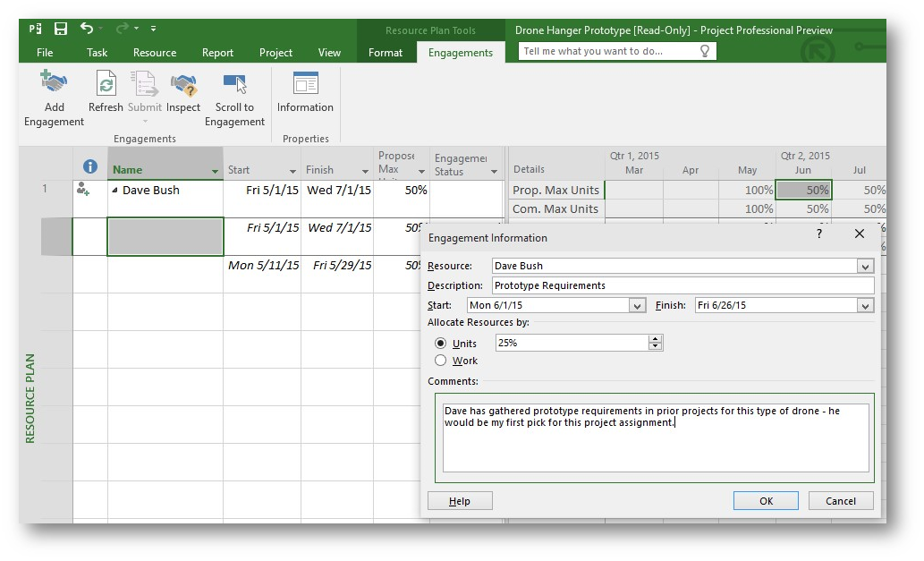Click the Redo arrow icon
The width and height of the screenshot is (924, 561).
pyautogui.click(x=122, y=28)
